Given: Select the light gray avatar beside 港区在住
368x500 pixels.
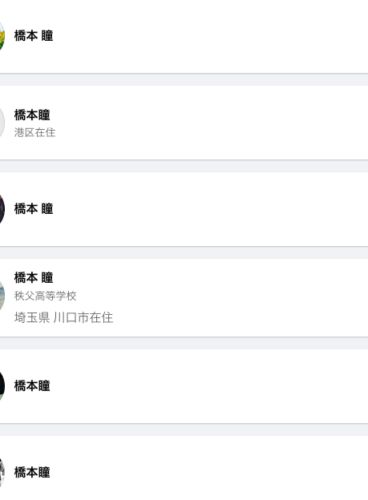Looking at the screenshot, I should [x=2, y=123].
